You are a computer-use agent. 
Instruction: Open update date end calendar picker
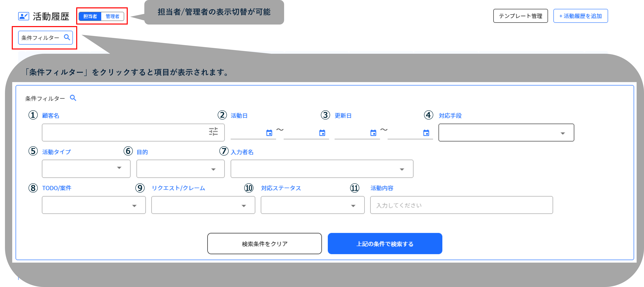click(x=426, y=133)
